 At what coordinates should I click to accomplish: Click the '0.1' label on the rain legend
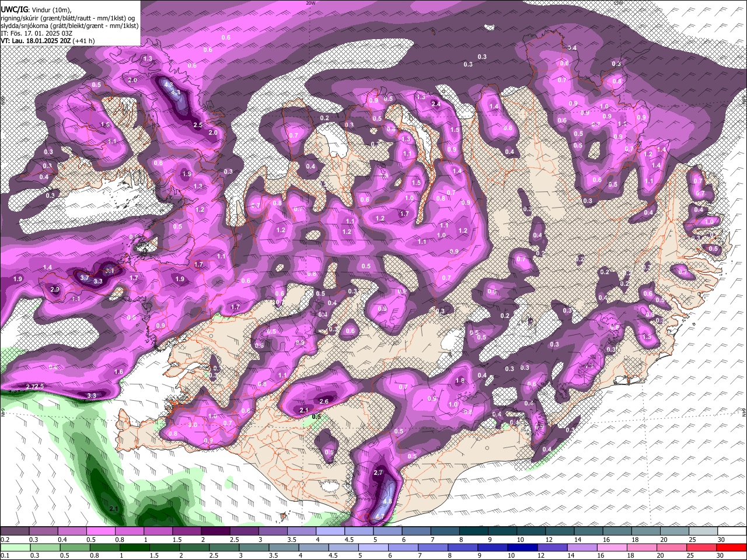tap(5, 555)
